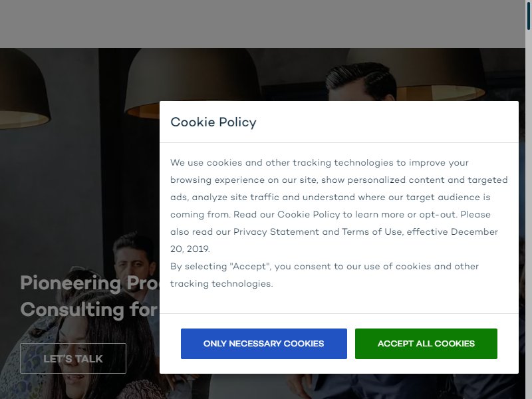
Task: Open the Privacy Statement link
Action: pyautogui.click(x=276, y=231)
